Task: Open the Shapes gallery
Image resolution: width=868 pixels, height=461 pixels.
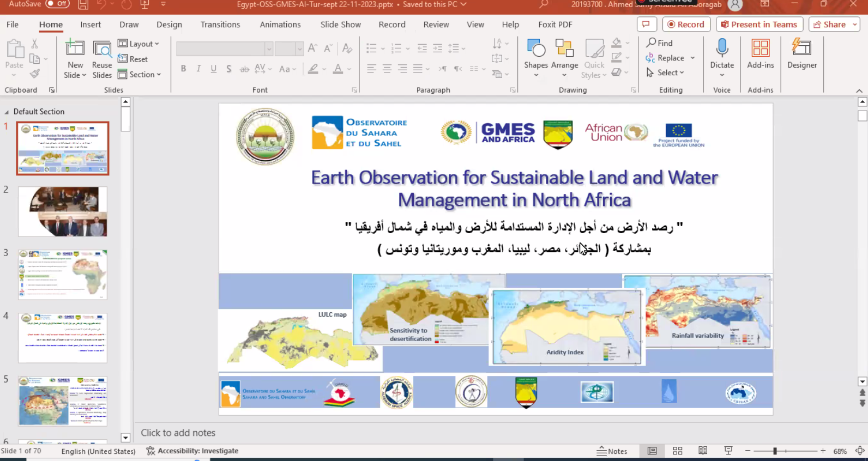Action: tap(536, 58)
